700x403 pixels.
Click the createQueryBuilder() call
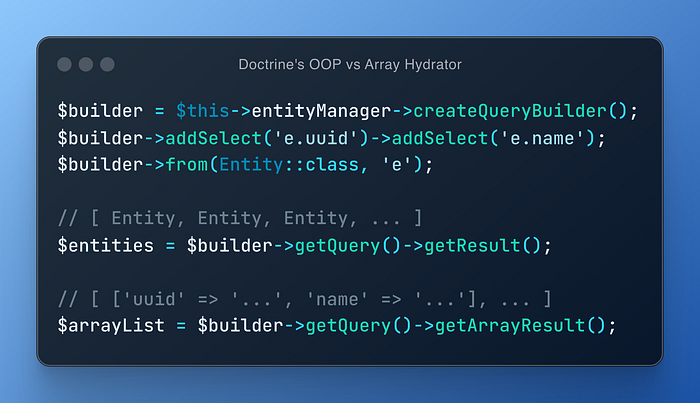[x=520, y=111]
